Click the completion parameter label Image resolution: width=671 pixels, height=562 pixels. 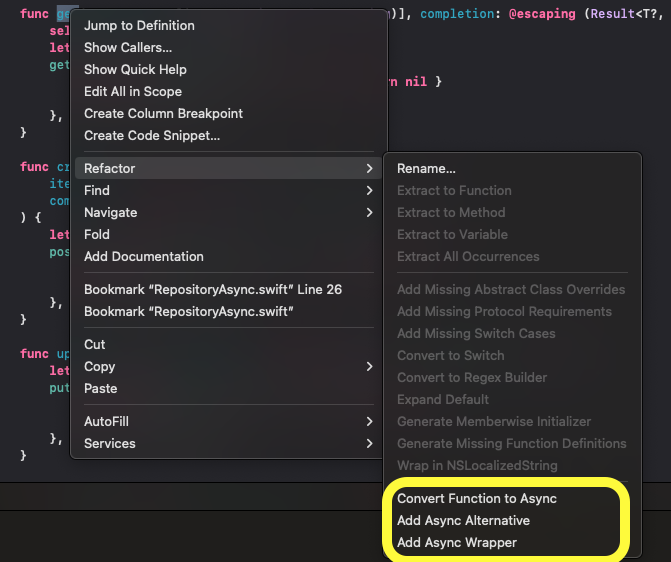[457, 14]
